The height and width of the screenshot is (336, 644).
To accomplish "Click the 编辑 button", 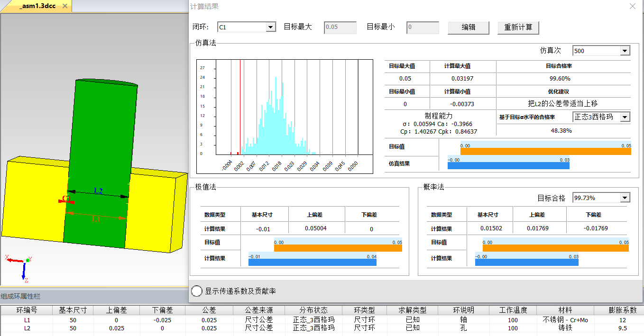I will [469, 27].
